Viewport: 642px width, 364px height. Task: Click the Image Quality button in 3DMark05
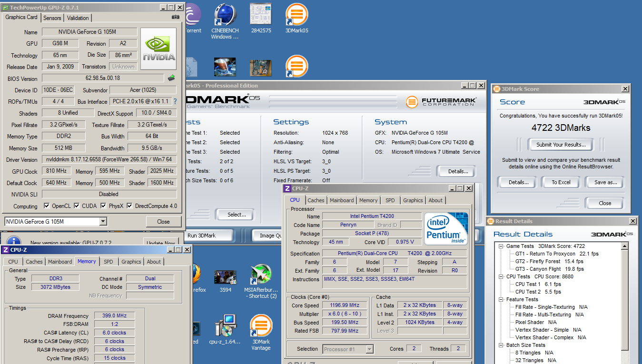267,236
